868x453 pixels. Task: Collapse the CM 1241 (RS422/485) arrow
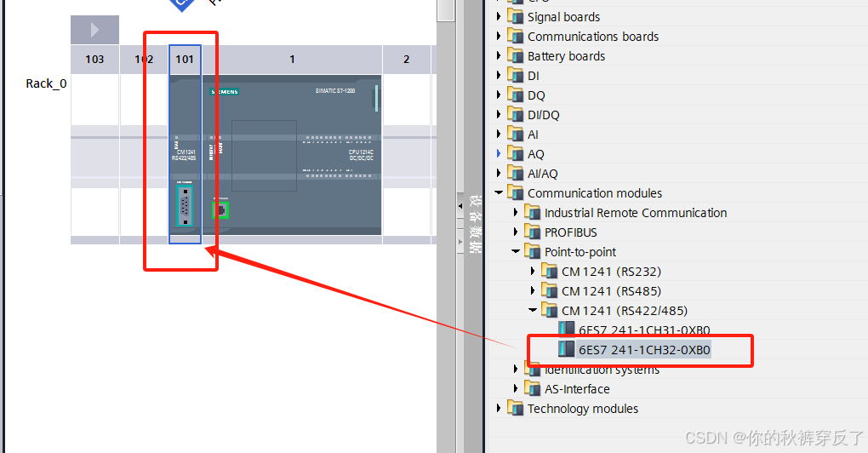coord(533,310)
